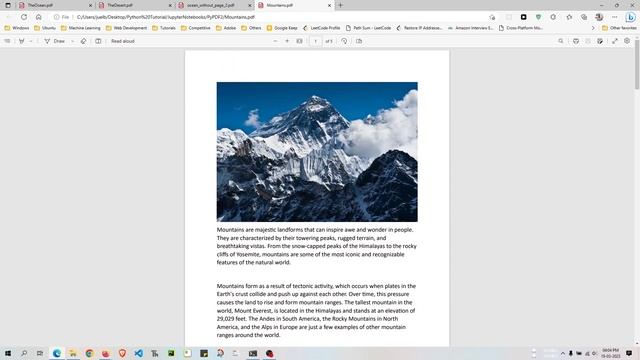Close the TheOcean.pdf tab

(90, 5)
